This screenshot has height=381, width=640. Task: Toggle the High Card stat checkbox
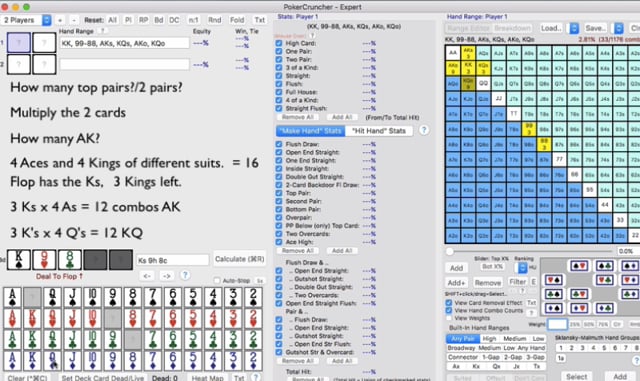pyautogui.click(x=279, y=43)
